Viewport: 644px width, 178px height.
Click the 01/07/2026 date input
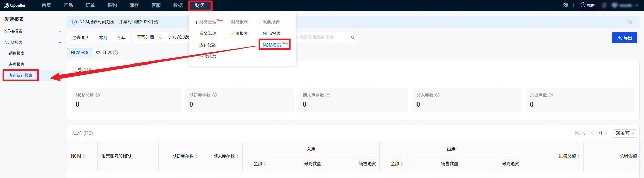pyautogui.click(x=178, y=37)
